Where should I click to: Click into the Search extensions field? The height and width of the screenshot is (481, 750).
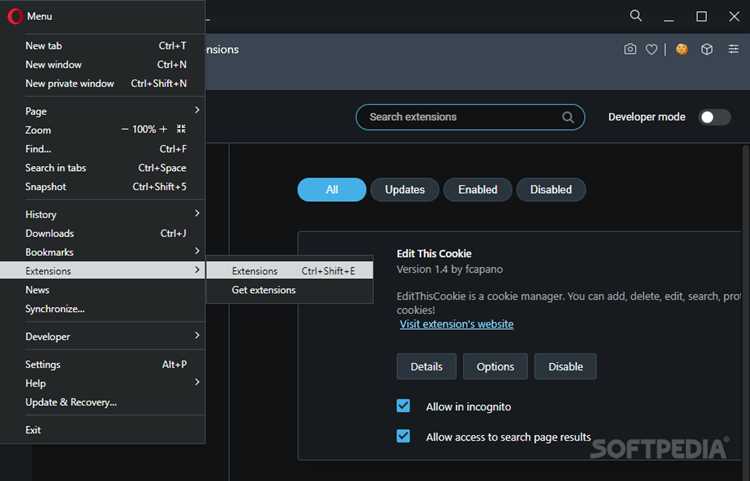[470, 117]
